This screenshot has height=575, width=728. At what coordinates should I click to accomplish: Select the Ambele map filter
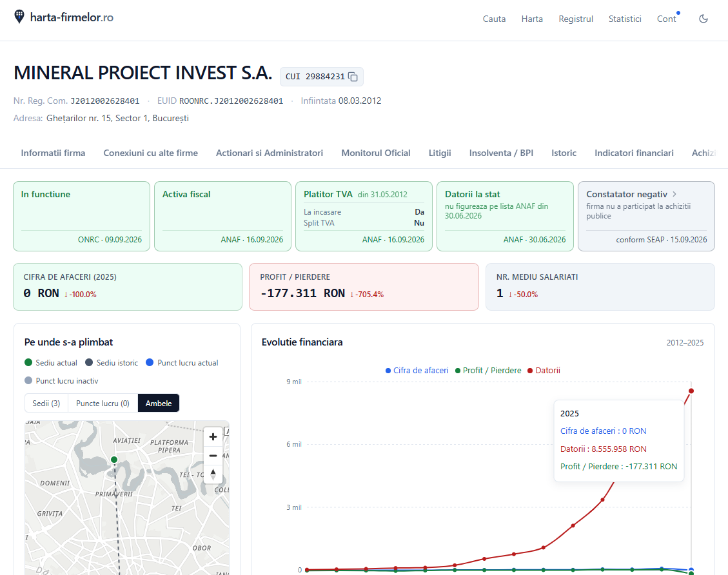(x=159, y=404)
